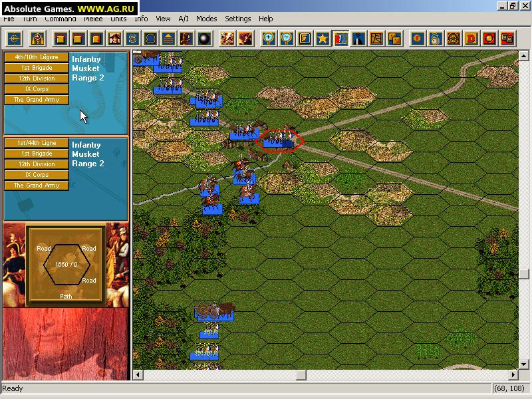Click the Path label in hex info
Screen dimensions: 532x399
[66, 297]
